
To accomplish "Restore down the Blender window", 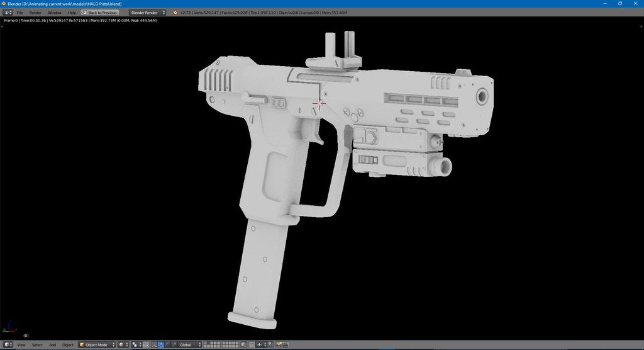I will [x=619, y=3].
